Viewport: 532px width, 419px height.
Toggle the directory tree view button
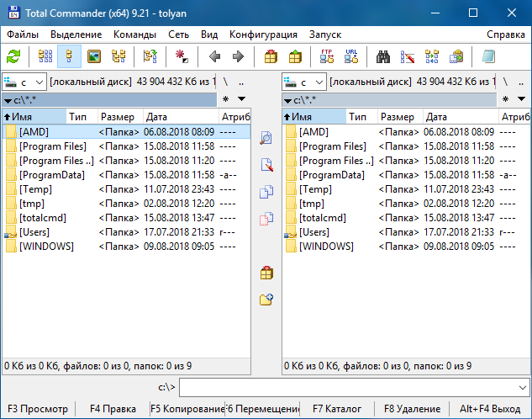point(119,57)
